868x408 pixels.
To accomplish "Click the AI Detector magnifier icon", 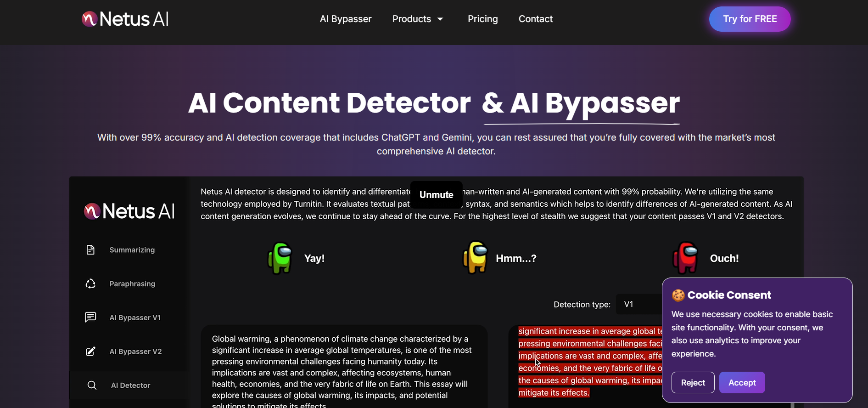I will pos(92,385).
